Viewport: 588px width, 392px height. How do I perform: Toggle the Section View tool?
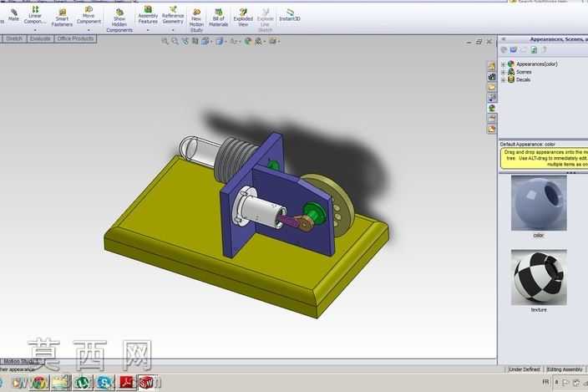(195, 41)
